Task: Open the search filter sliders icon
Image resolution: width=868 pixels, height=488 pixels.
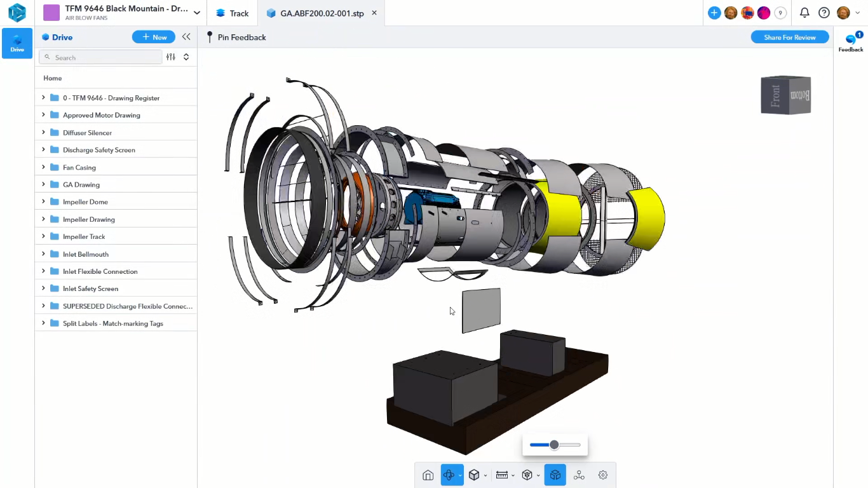Action: pos(171,57)
